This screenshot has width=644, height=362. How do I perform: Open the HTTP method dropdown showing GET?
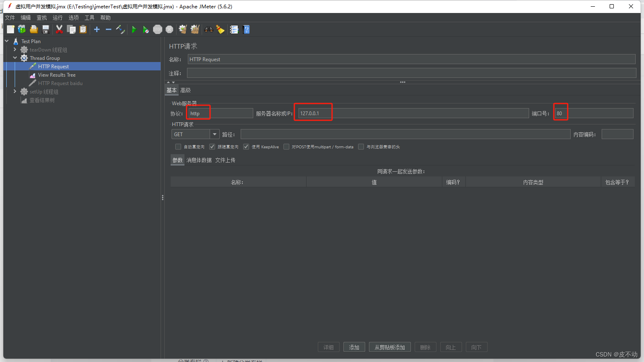click(214, 134)
